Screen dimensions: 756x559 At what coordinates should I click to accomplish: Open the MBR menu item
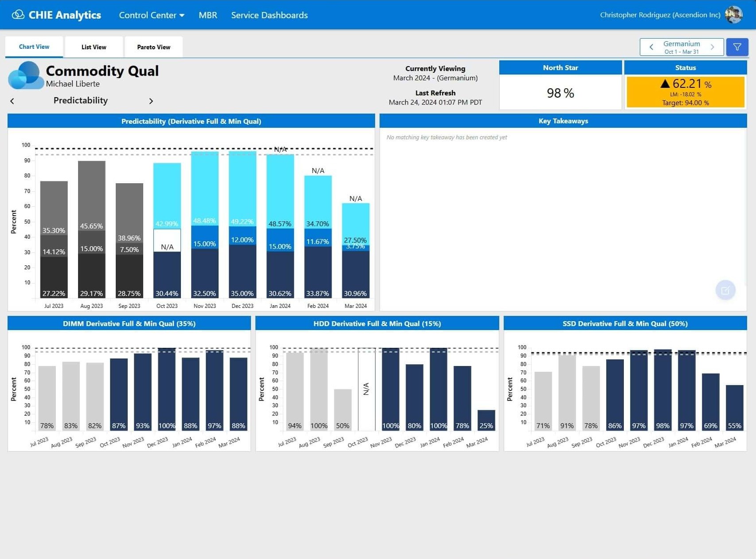point(208,15)
